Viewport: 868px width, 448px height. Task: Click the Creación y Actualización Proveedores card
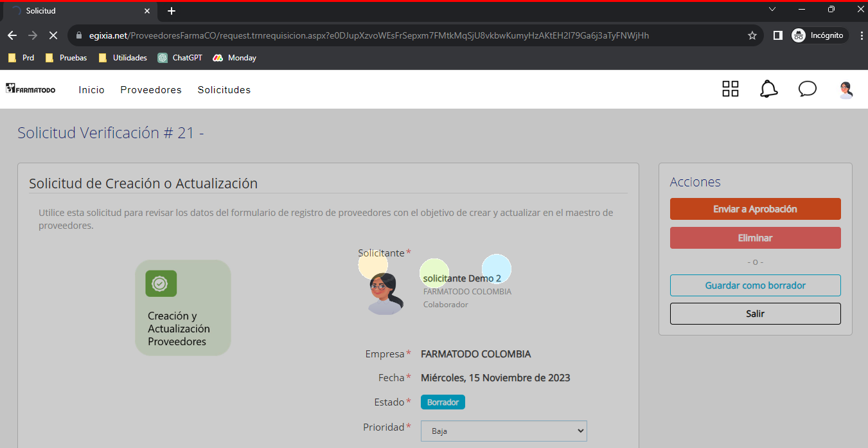pyautogui.click(x=182, y=308)
